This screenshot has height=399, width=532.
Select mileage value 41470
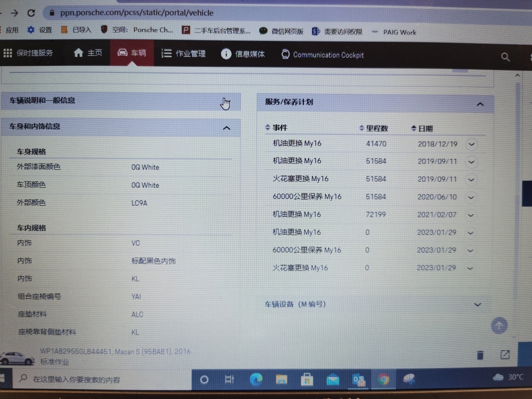pos(376,144)
